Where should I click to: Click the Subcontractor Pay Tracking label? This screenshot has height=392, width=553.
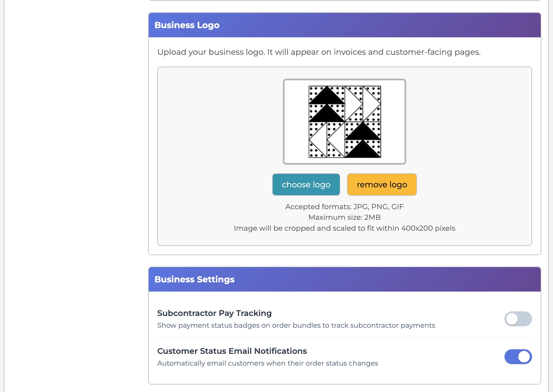[214, 313]
